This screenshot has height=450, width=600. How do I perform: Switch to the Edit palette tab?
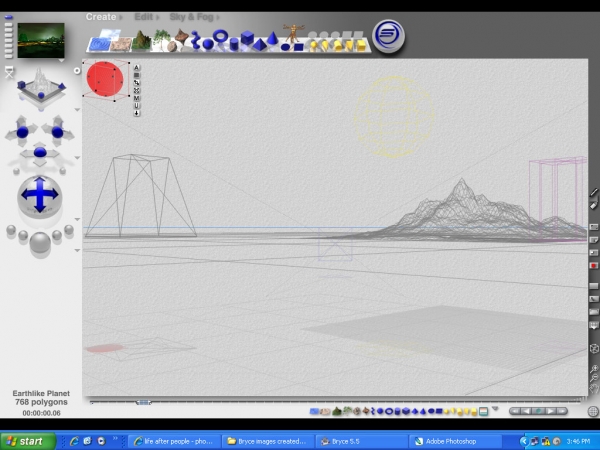coord(143,17)
